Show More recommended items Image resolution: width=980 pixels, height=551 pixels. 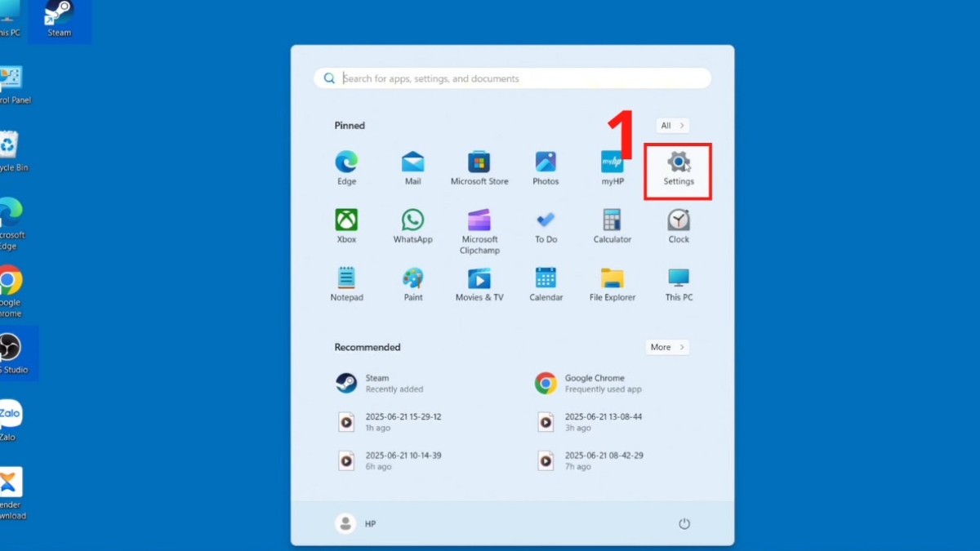pyautogui.click(x=666, y=347)
